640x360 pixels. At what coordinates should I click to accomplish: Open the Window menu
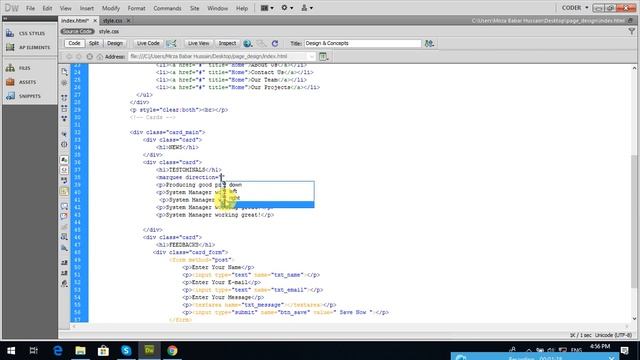click(218, 8)
